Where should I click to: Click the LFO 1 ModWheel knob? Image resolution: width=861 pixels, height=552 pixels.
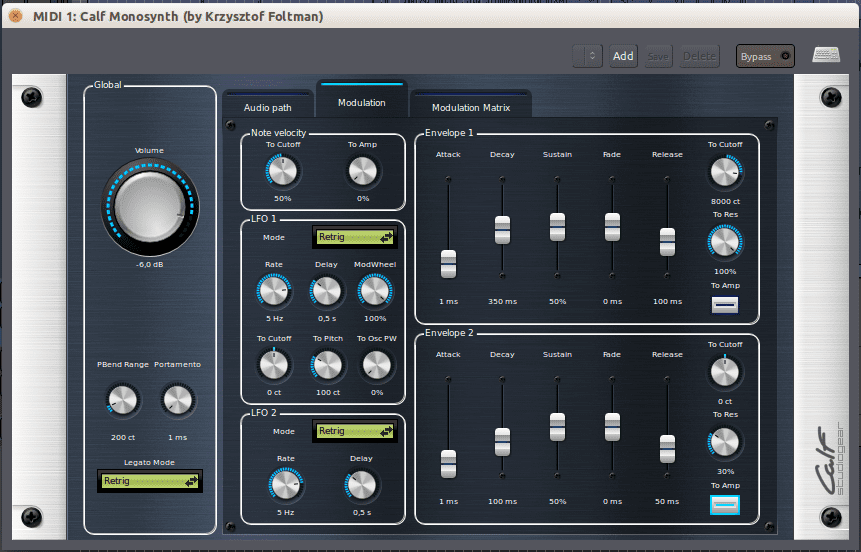tap(374, 291)
